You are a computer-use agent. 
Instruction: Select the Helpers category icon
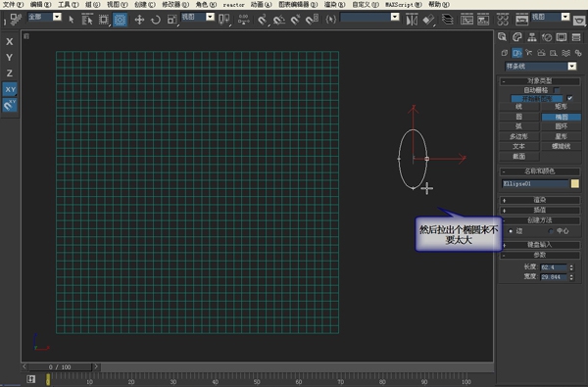click(554, 53)
